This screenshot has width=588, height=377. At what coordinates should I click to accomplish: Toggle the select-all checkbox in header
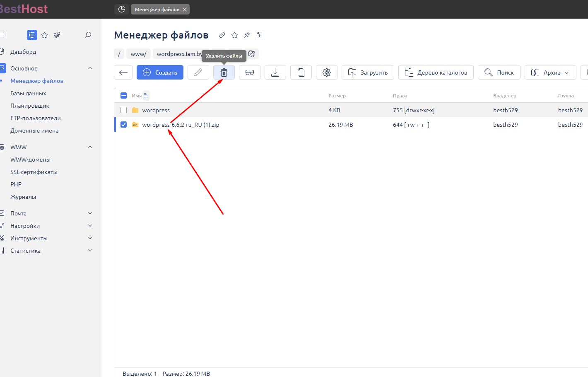(123, 96)
